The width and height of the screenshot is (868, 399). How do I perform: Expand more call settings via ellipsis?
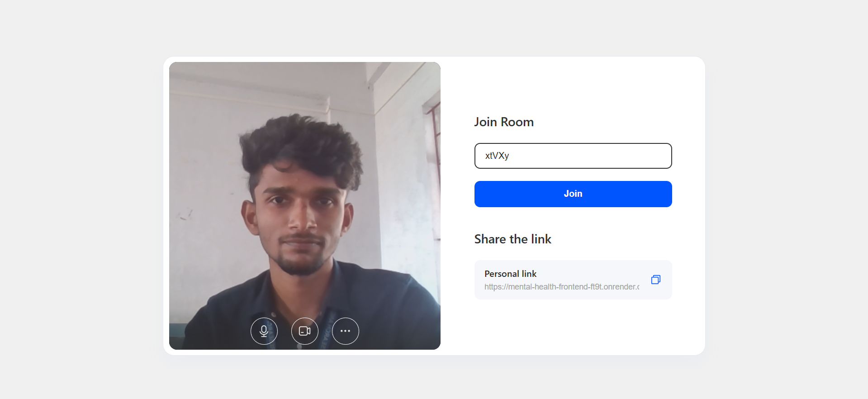pos(346,331)
